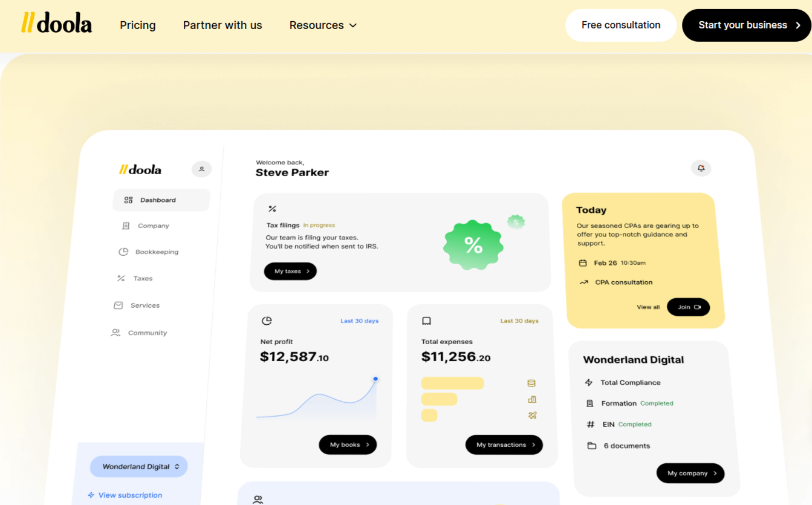812x505 pixels.
Task: Click the coins stack expense icon
Action: 531,383
